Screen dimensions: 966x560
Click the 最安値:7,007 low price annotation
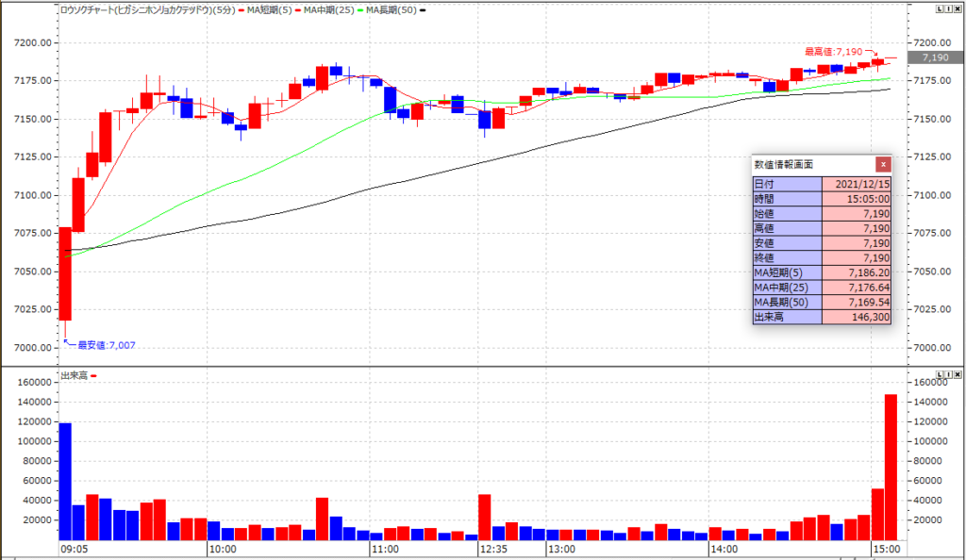tap(106, 345)
